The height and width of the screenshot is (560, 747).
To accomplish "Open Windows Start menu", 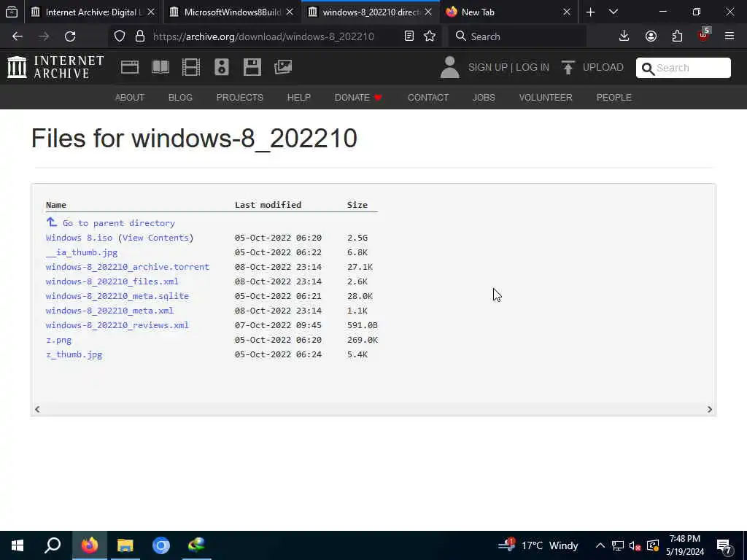I will [x=18, y=545].
